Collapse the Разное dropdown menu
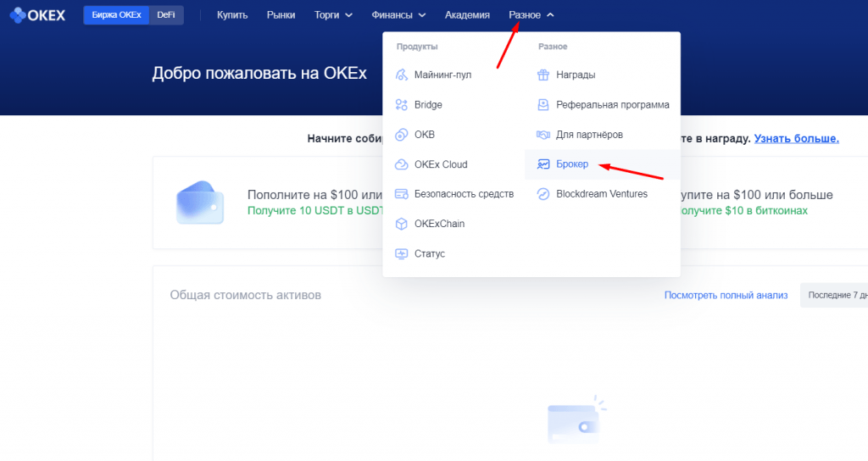 coord(531,15)
